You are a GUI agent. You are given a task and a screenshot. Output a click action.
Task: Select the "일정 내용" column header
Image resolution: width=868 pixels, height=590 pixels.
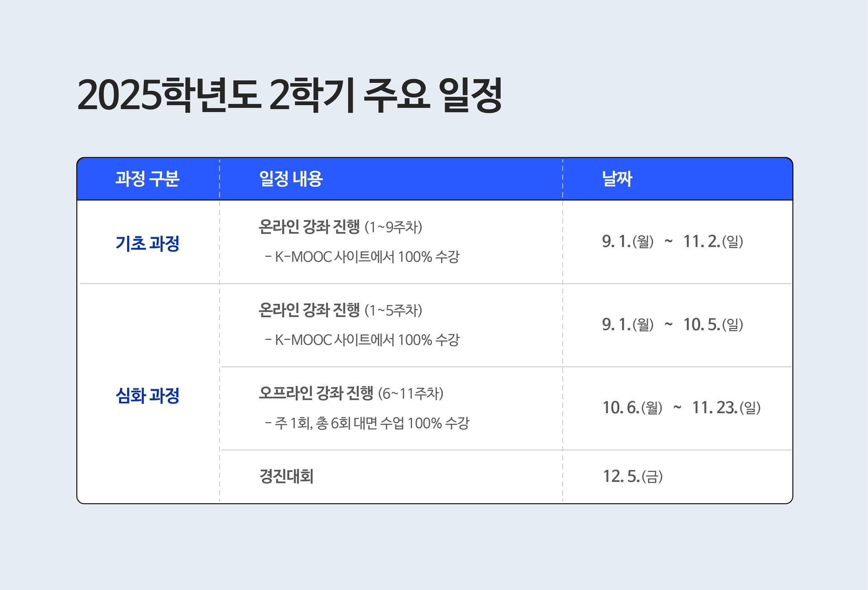point(291,179)
